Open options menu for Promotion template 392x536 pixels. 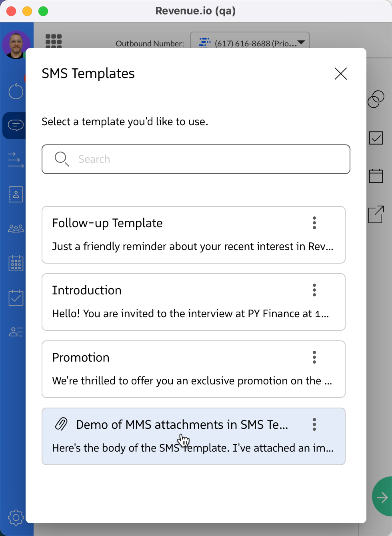(x=314, y=357)
